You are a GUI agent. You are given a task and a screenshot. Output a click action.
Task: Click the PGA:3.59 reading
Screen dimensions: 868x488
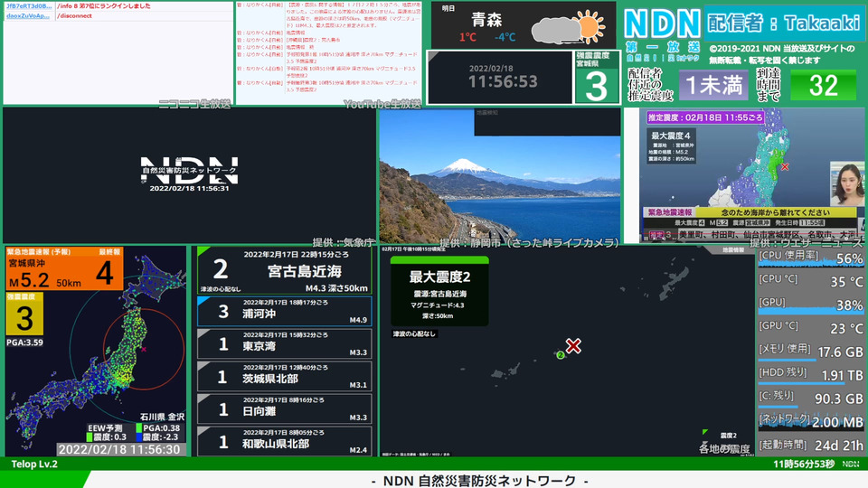pos(25,343)
